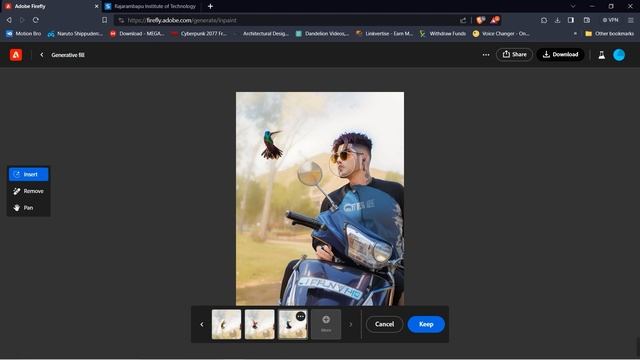The image size is (640, 360).
Task: Bookmark this page
Action: point(104,20)
